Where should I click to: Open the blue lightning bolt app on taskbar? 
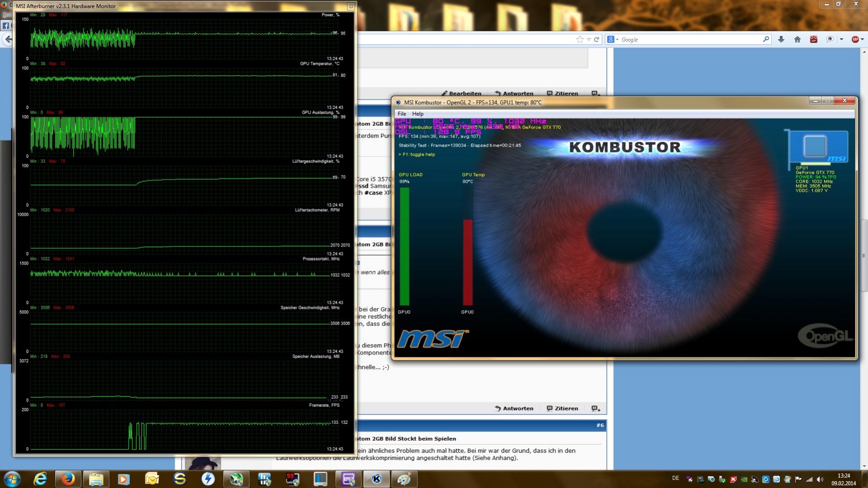point(208,479)
